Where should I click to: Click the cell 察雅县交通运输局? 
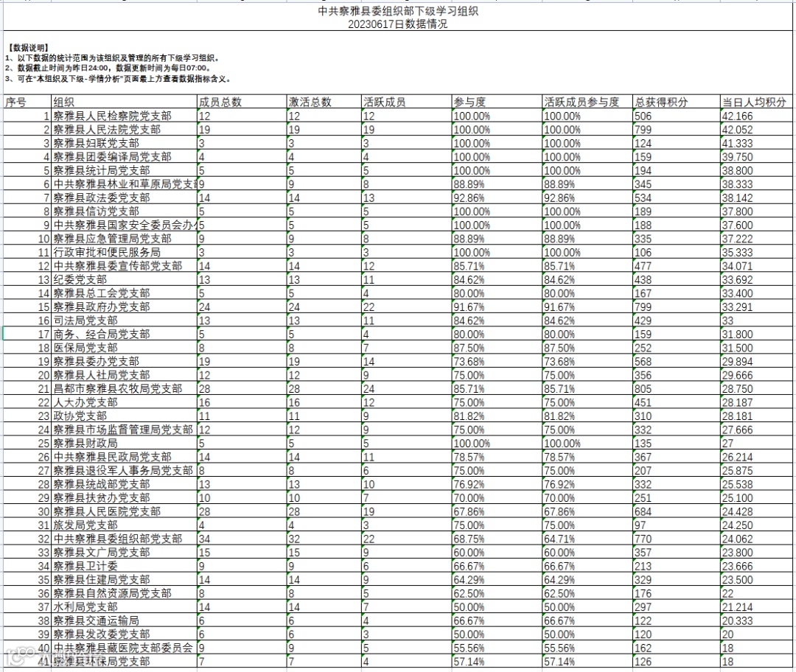click(125, 620)
